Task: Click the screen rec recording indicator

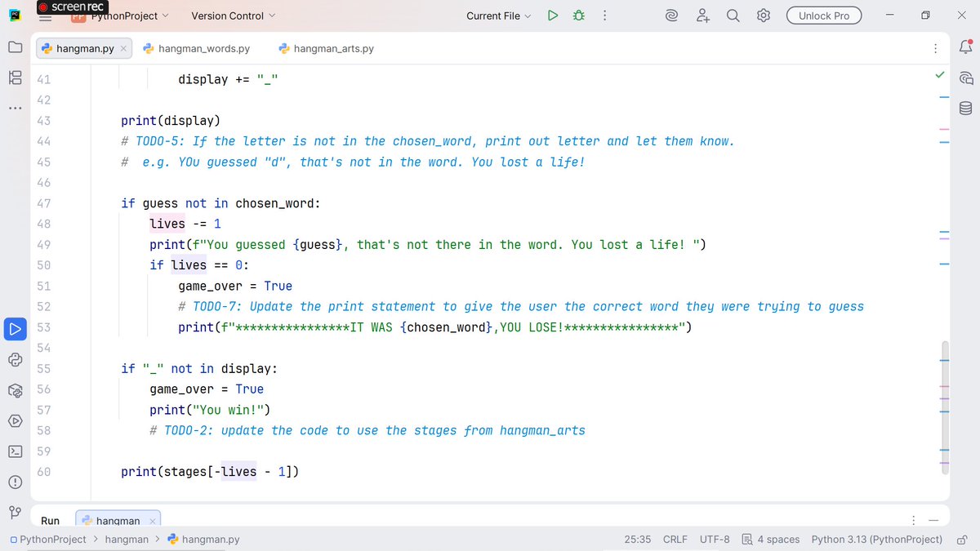Action: coord(73,7)
